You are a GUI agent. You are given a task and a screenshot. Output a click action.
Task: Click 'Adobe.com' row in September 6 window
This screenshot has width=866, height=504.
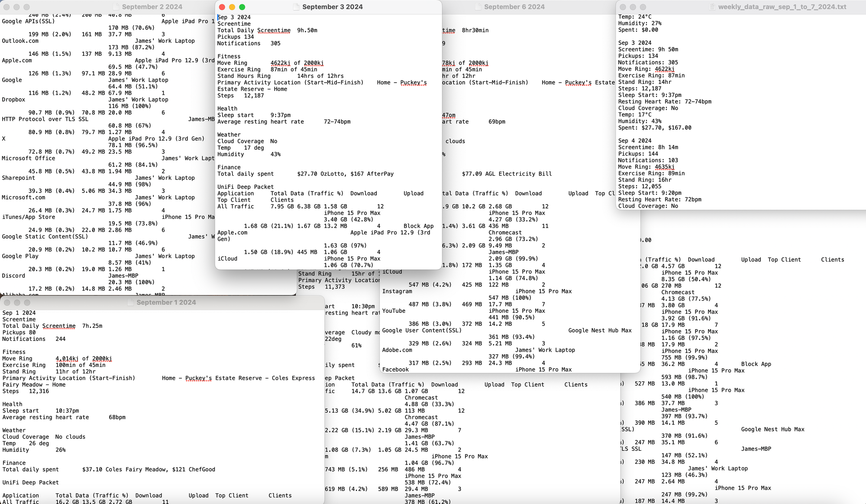click(x=397, y=350)
